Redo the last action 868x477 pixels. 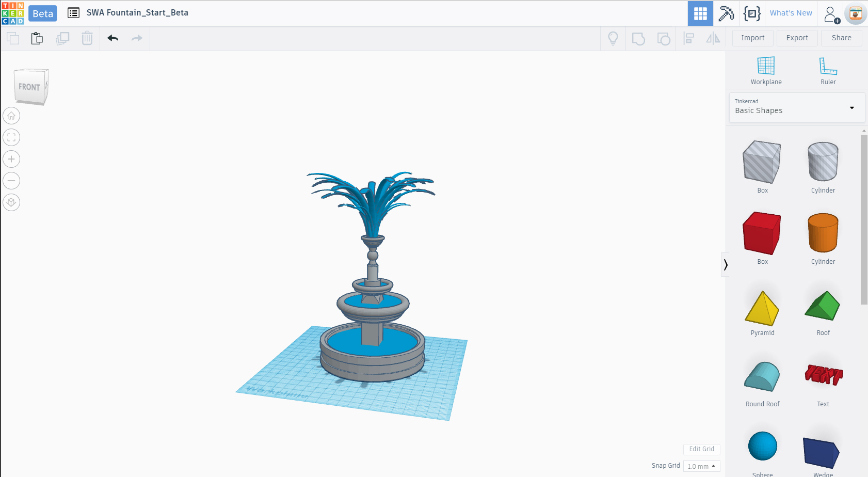(x=137, y=38)
